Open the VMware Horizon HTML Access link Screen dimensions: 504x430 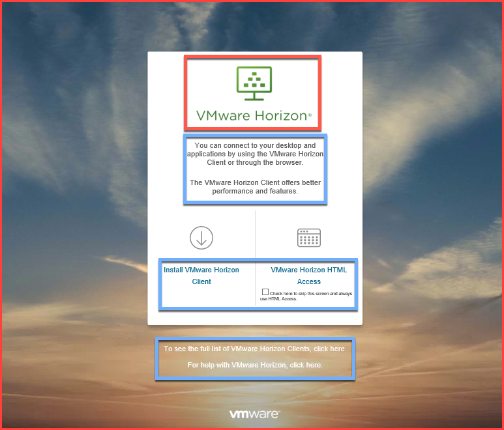[x=309, y=276]
